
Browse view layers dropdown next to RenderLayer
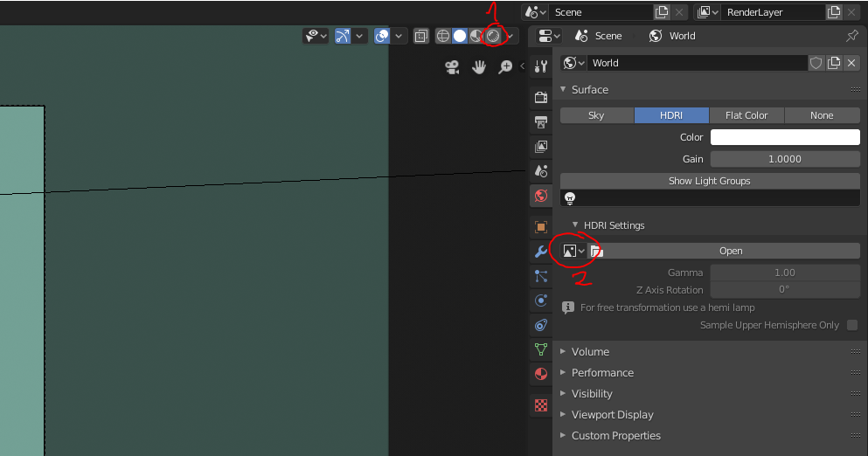[707, 12]
